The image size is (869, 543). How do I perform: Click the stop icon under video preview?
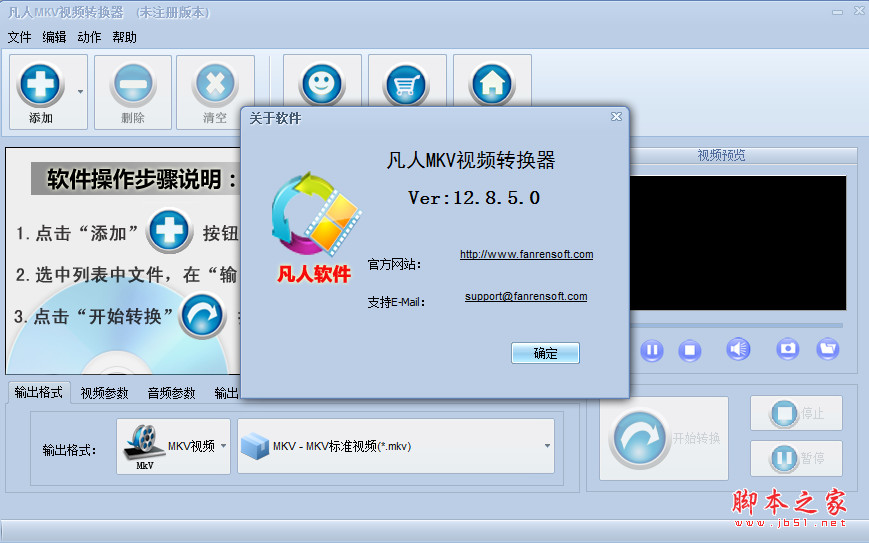point(690,350)
